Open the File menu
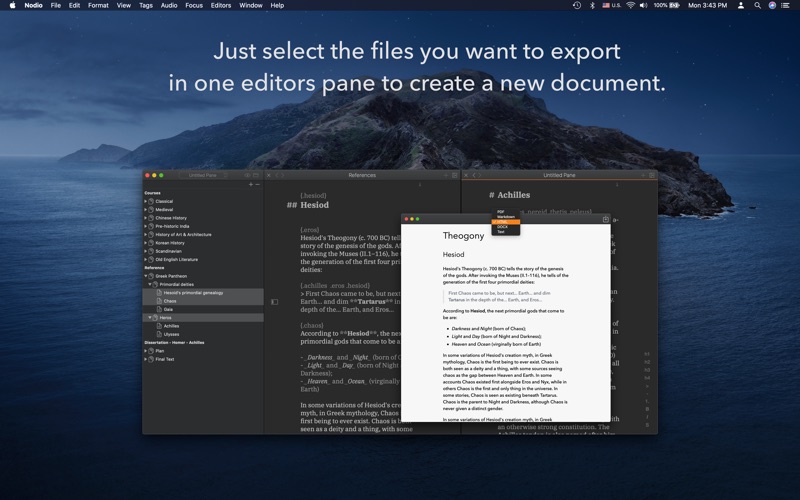The width and height of the screenshot is (800, 500). coord(56,5)
